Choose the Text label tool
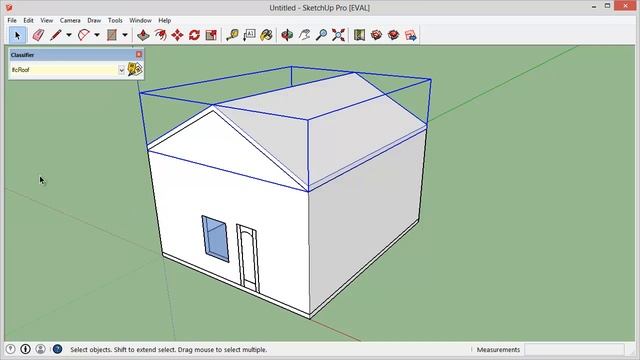This screenshot has height=360, width=640. [x=249, y=35]
